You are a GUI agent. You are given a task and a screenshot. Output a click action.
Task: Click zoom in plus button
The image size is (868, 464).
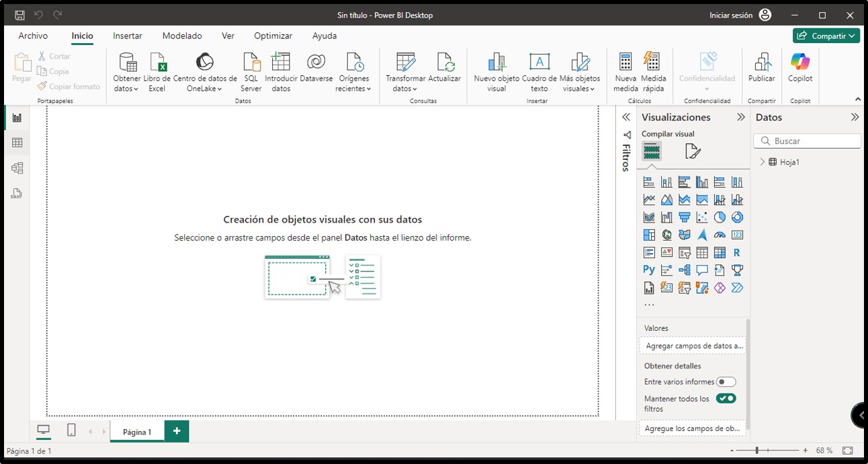coord(805,450)
